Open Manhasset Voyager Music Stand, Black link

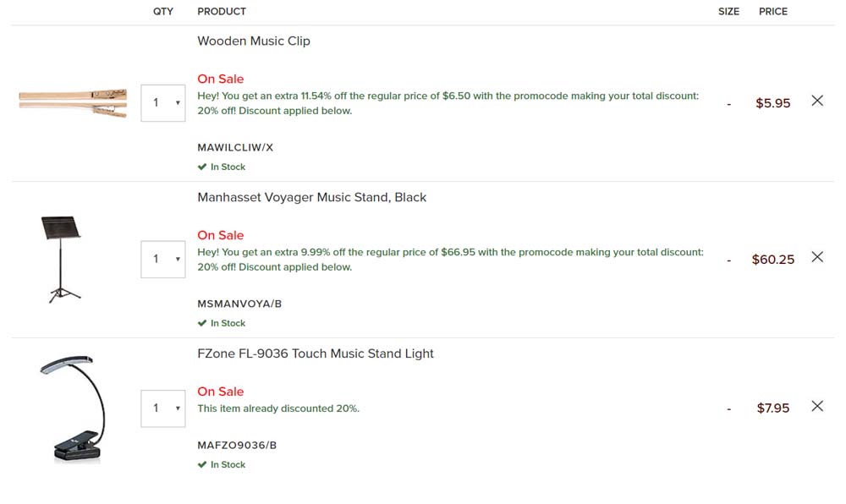(312, 197)
